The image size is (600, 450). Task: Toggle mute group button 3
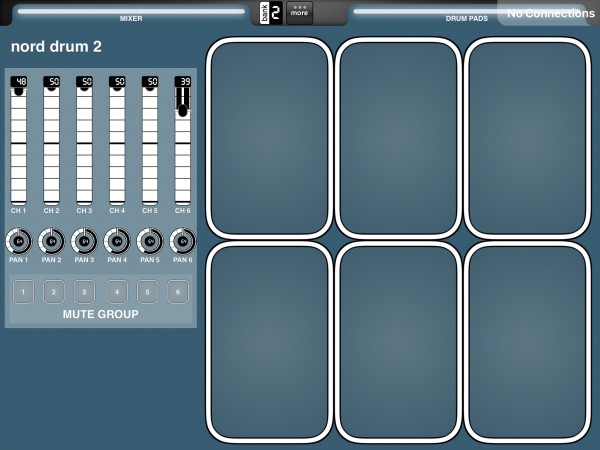[x=84, y=292]
